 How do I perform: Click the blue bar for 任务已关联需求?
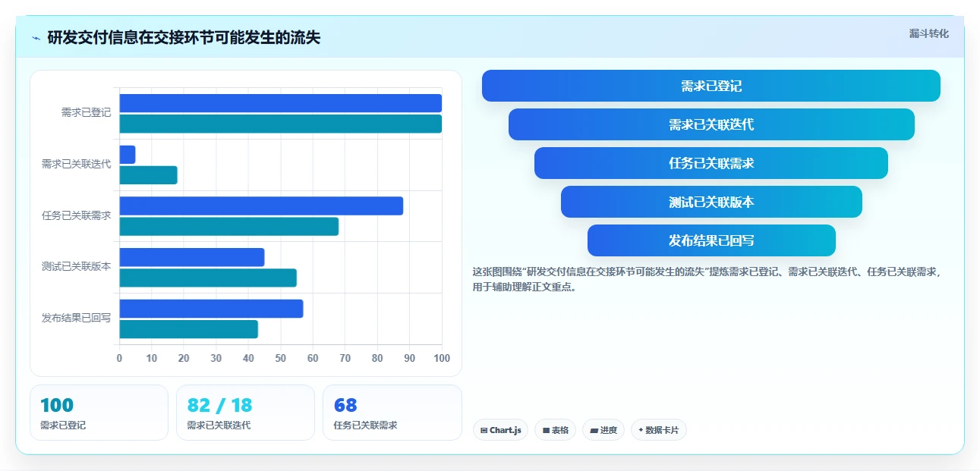click(x=261, y=206)
